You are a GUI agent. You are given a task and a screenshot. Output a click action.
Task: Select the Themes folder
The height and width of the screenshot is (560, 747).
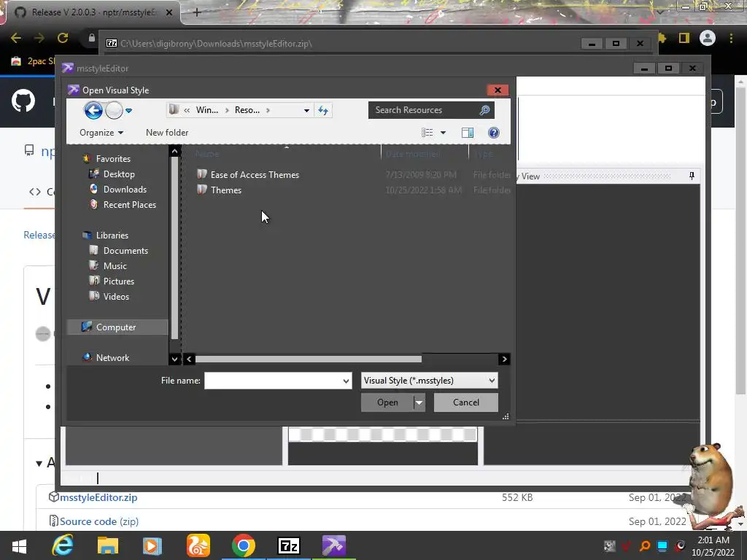pyautogui.click(x=226, y=190)
